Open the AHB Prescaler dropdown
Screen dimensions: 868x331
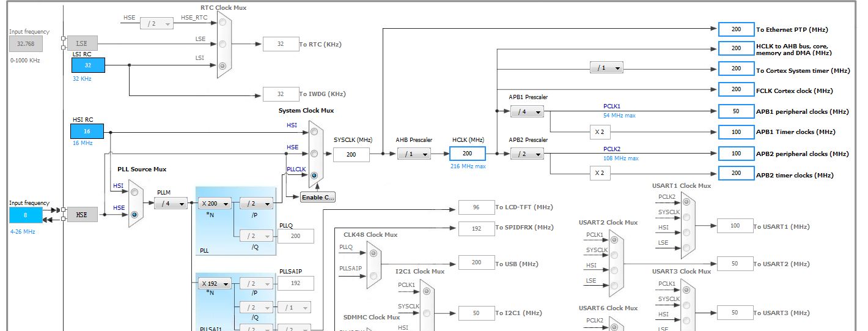tap(414, 154)
